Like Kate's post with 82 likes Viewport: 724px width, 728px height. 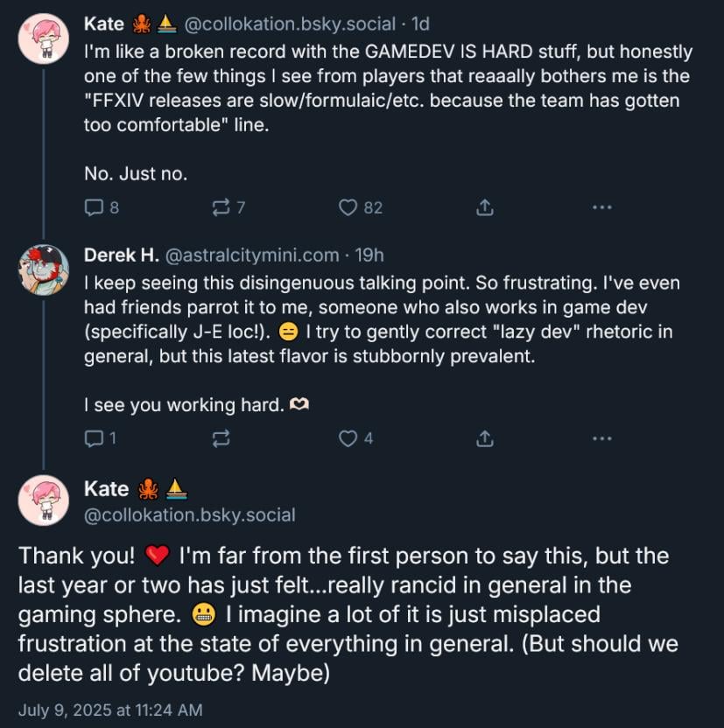pyautogui.click(x=349, y=207)
